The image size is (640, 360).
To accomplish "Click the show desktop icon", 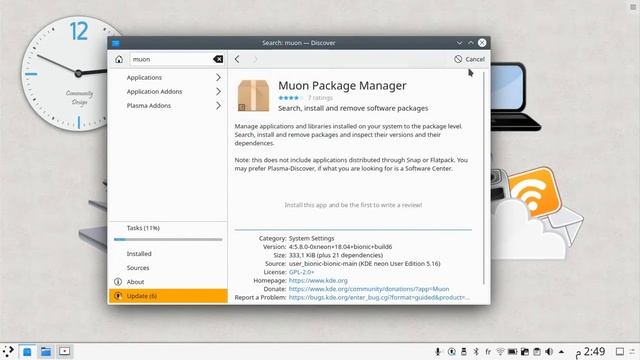I will tap(620, 351).
